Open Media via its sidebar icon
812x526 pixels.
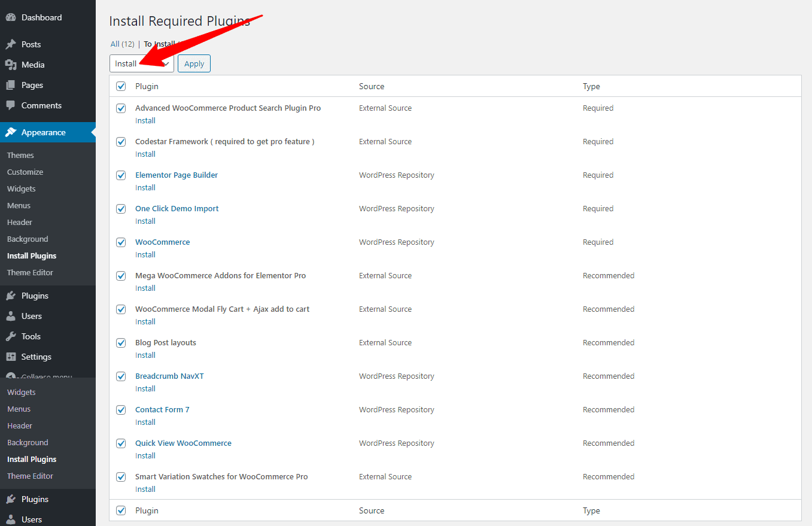(11, 65)
